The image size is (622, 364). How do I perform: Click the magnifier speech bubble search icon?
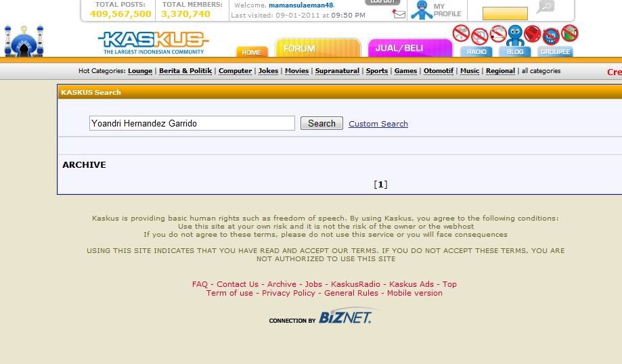tap(546, 6)
